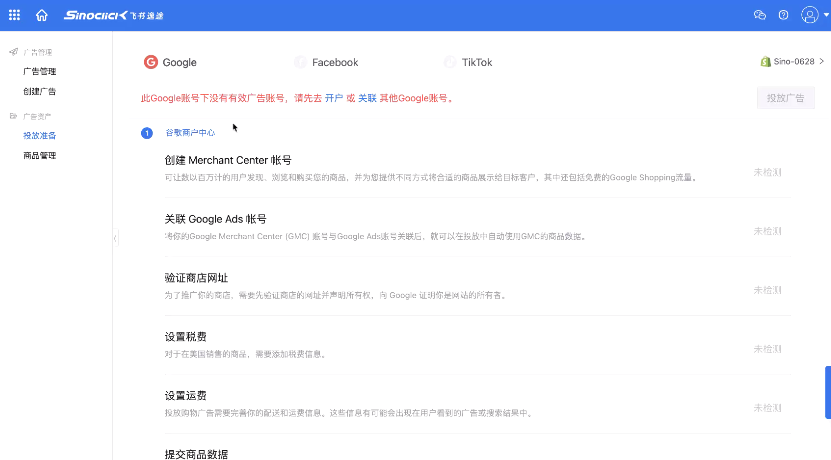This screenshot has height=460, width=831.
Task: Open 提交商品数据 item
Action: [x=196, y=454]
